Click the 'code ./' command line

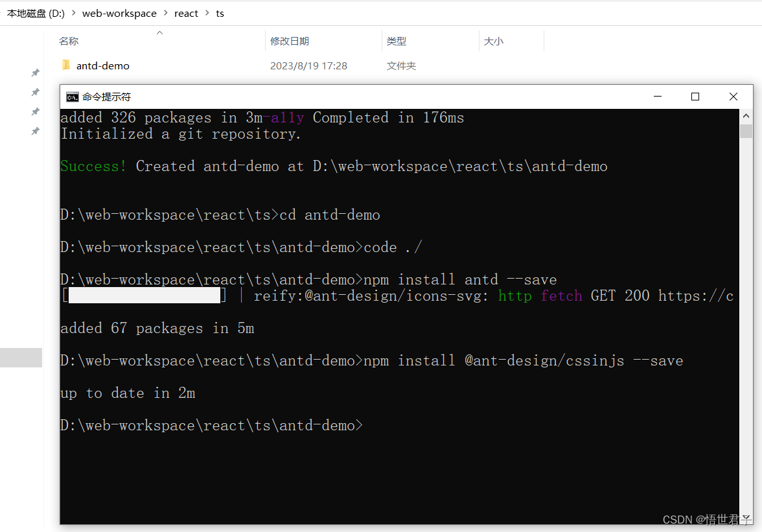click(x=241, y=248)
